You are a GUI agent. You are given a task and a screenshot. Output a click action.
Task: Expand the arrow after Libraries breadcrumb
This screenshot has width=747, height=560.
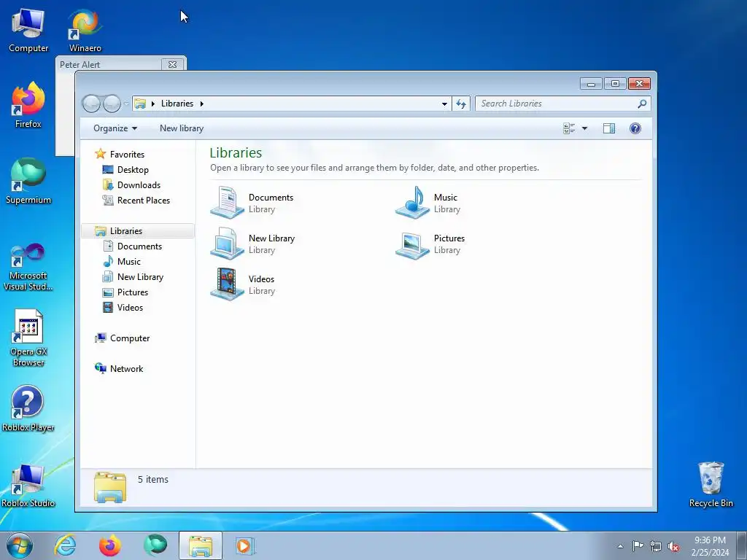pos(202,104)
